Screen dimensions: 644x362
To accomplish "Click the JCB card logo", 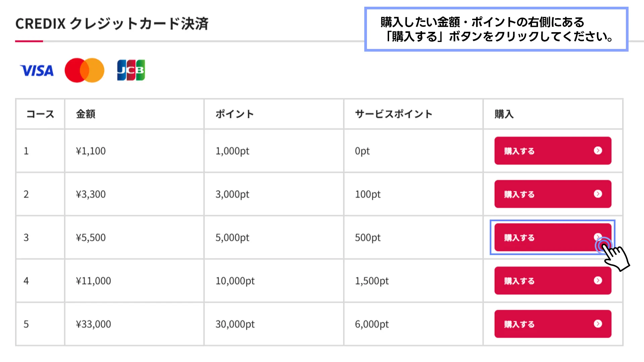I will 131,70.
